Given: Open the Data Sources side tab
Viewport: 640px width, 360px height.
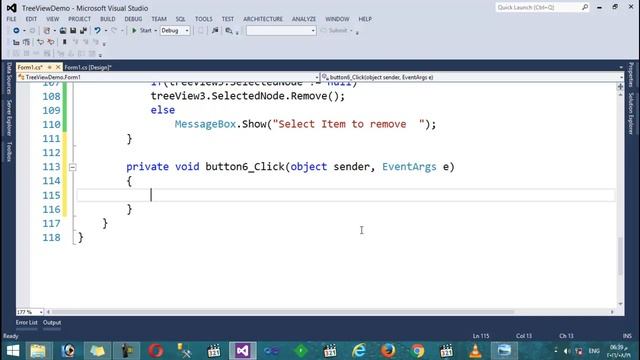Looking at the screenshot, I should click(x=9, y=78).
